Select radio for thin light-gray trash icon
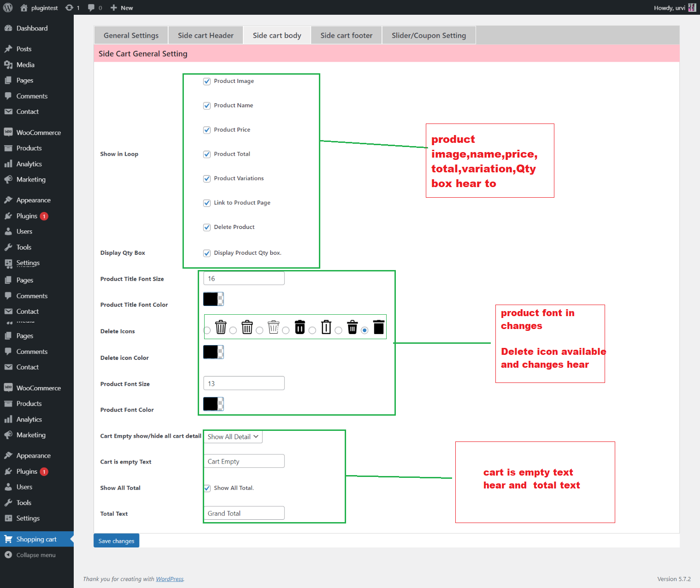 coord(259,330)
